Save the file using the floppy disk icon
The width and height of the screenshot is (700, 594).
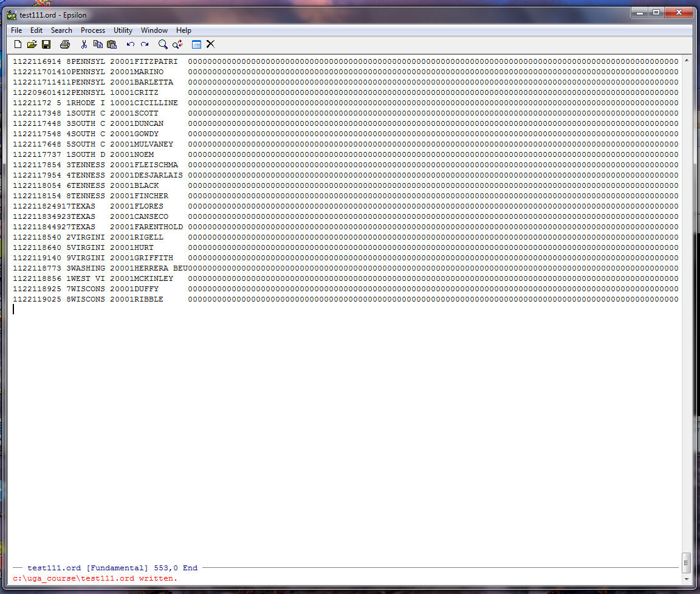[x=46, y=44]
